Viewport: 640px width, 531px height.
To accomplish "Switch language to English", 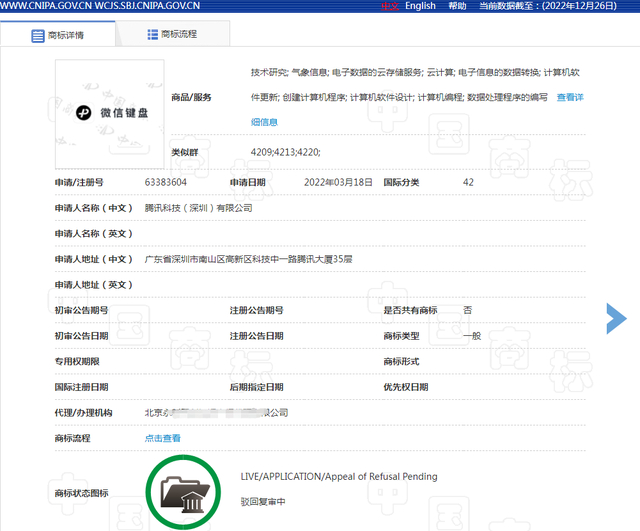I will coord(420,6).
